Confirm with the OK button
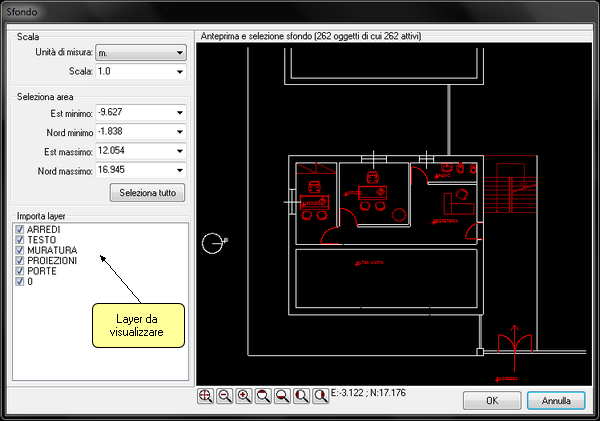The width and height of the screenshot is (600, 421). (491, 400)
